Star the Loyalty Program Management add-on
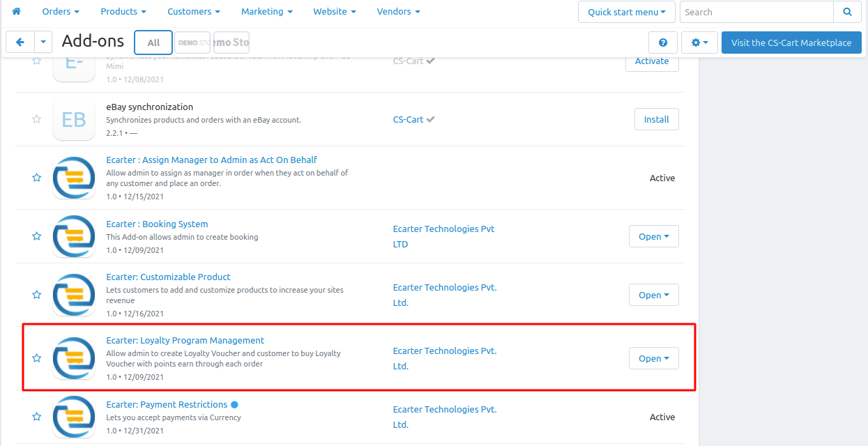Viewport: 868px width, 446px height. tap(36, 358)
